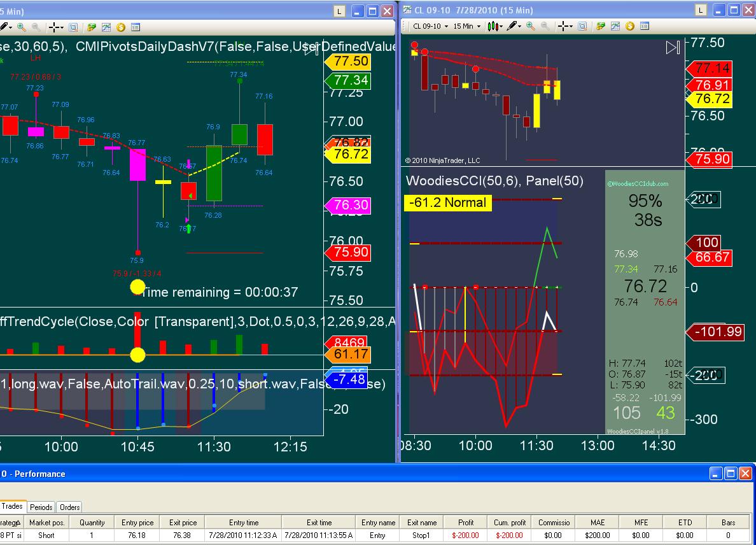
Task: Select MAE cell showing '$200.00'
Action: click(x=598, y=535)
